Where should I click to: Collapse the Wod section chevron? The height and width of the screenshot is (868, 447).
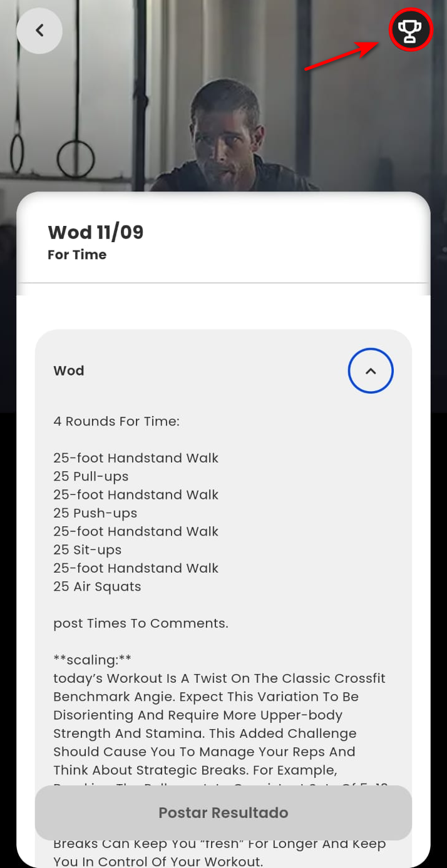[x=371, y=370]
